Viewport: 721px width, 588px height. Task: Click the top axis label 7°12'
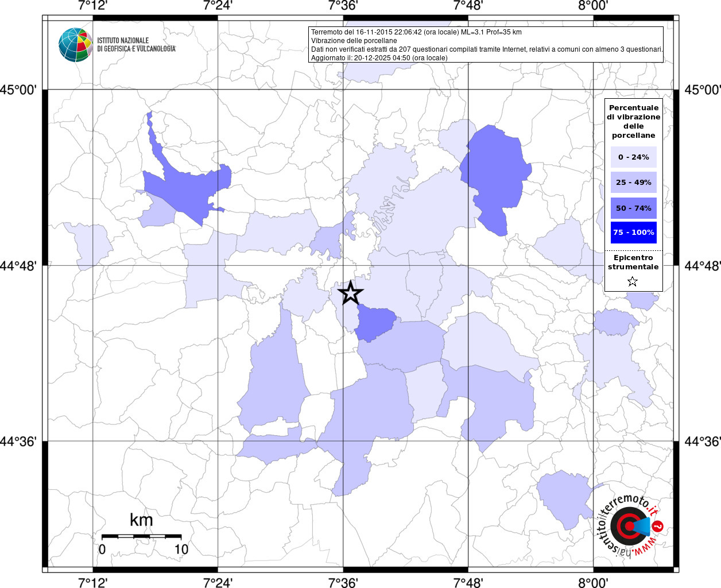(x=93, y=6)
